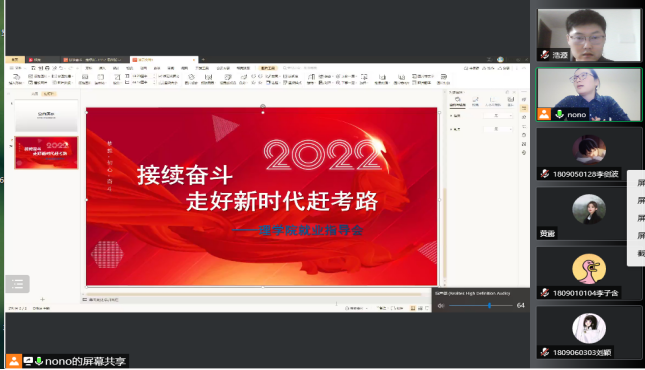This screenshot has height=370, width=645.
Task: Switch to the 首页 home tab in WPS
Action: tap(15, 60)
